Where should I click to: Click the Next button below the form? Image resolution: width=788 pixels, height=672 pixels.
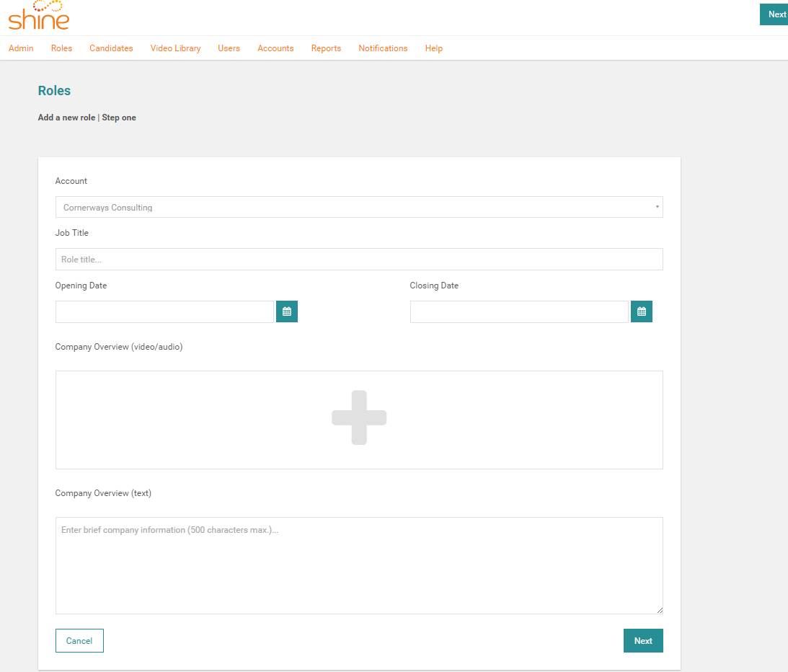[642, 641]
